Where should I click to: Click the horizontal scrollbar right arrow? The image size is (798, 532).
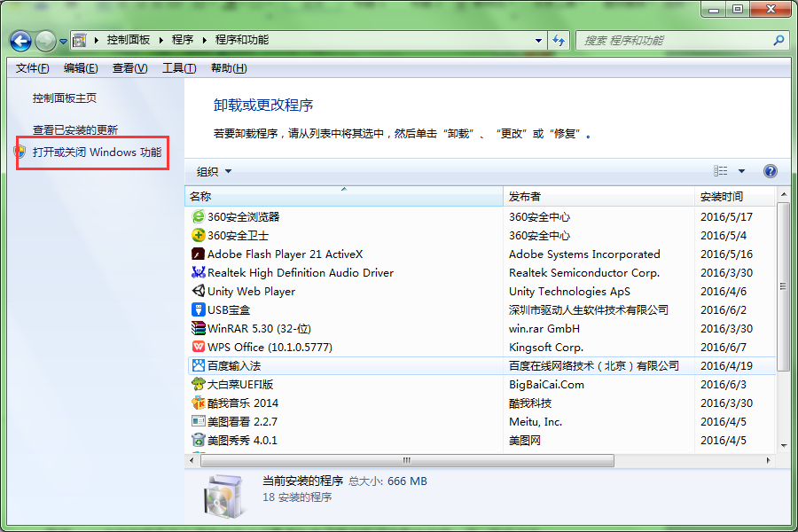point(769,460)
